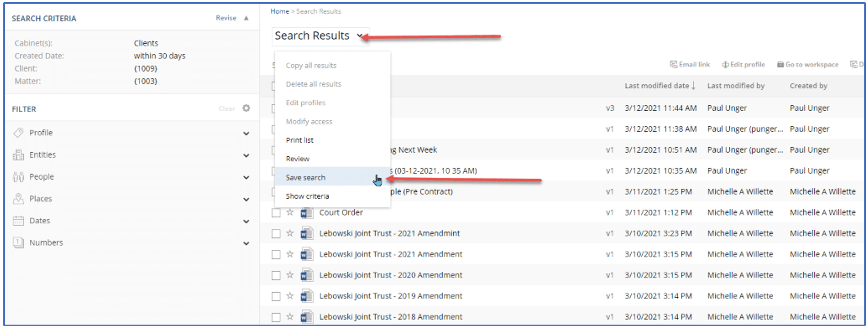
Task: Open Lebowski Joint Trust - 2020 Amendment
Action: pyautogui.click(x=391, y=275)
